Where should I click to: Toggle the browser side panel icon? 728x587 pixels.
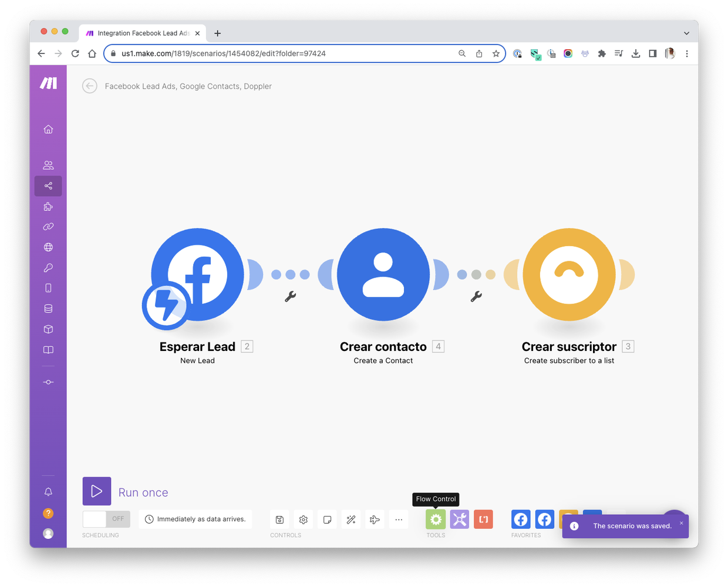[653, 53]
